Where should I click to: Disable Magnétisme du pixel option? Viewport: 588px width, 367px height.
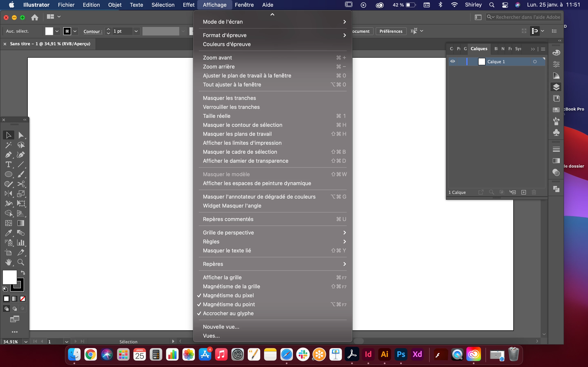tap(228, 295)
